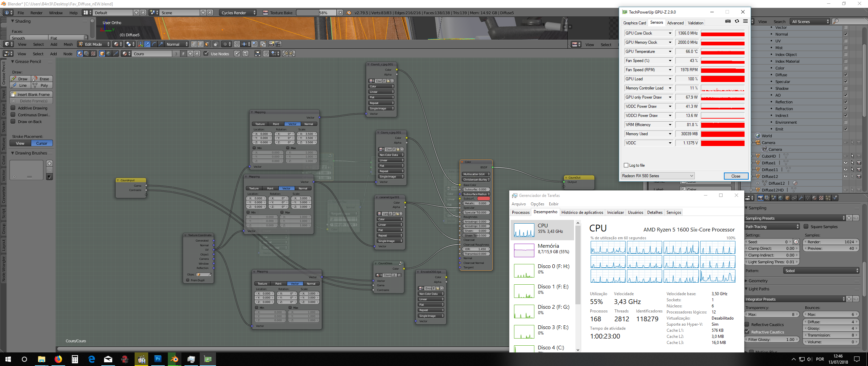Open the Scene properties tab
Image resolution: width=868 pixels, height=366 pixels.
click(x=774, y=198)
